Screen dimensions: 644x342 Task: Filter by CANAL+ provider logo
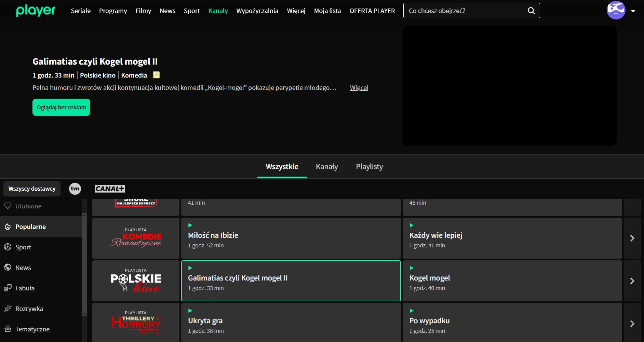pyautogui.click(x=110, y=189)
